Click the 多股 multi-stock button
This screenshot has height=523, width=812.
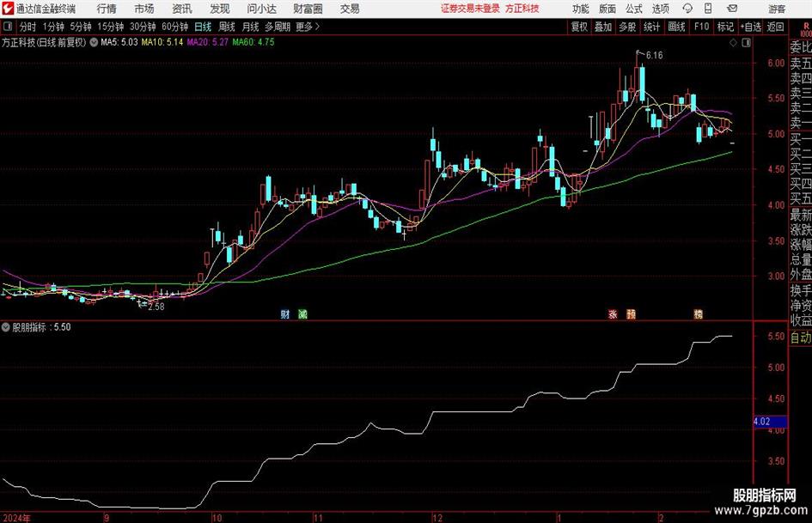click(x=627, y=27)
